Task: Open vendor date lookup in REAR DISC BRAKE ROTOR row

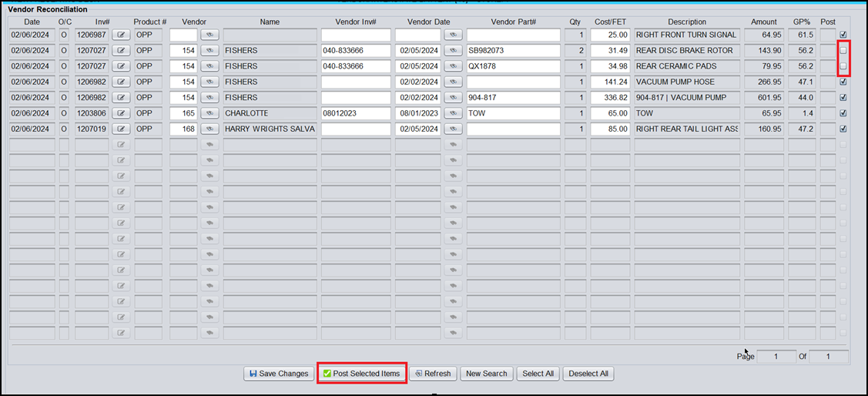Action: point(452,51)
